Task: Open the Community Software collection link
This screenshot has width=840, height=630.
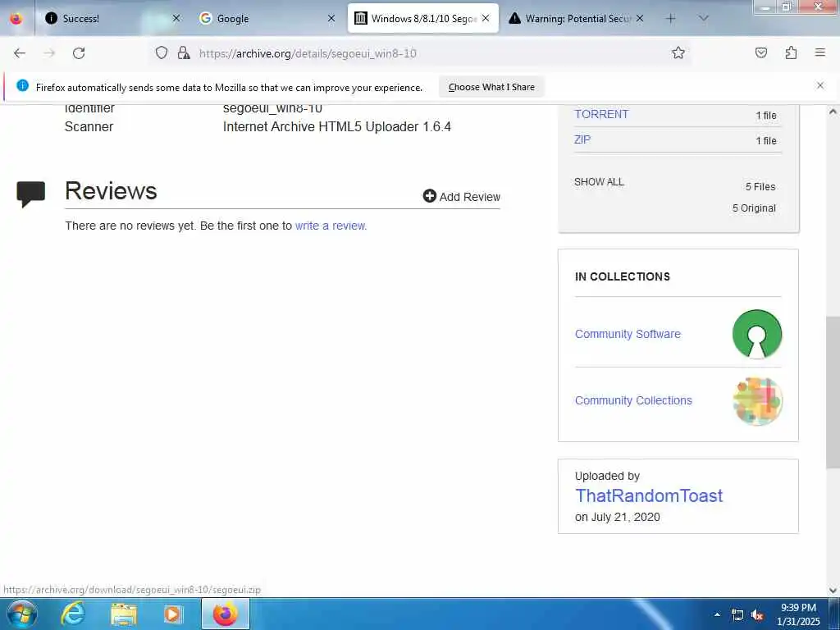Action: [628, 334]
